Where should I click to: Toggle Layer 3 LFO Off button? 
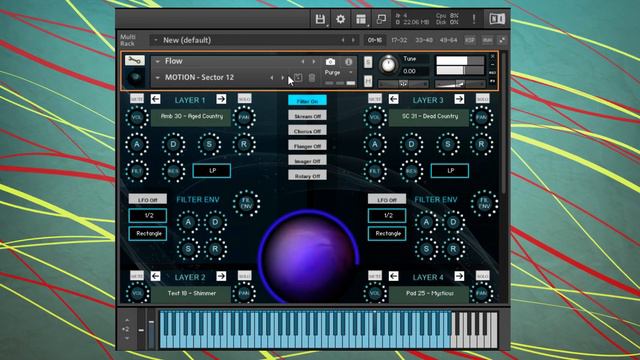(387, 199)
